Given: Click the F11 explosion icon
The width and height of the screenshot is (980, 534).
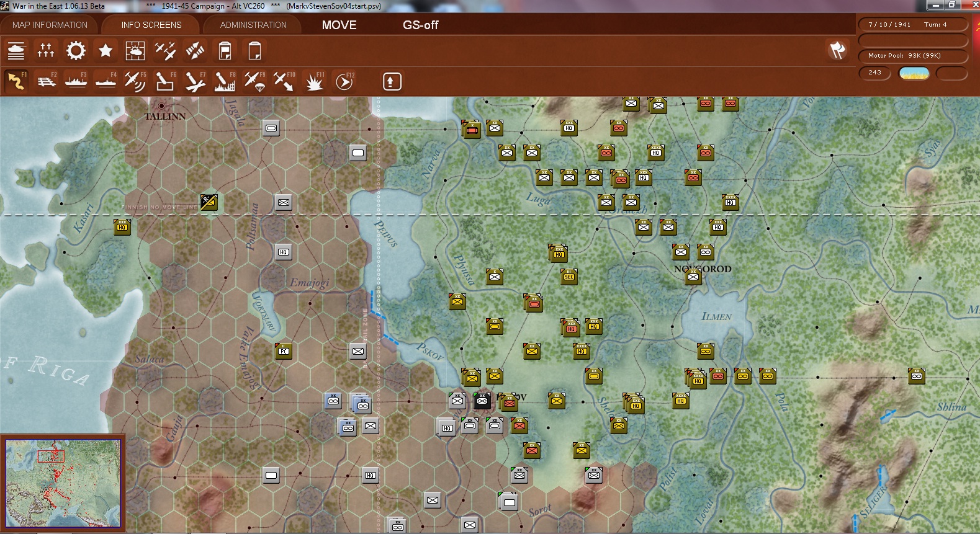Looking at the screenshot, I should (x=314, y=81).
